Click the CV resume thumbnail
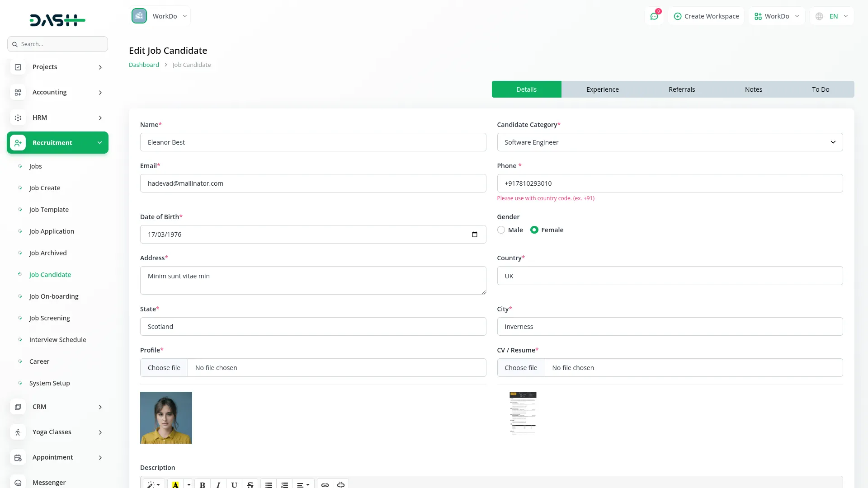This screenshot has width=868, height=488. pyautogui.click(x=523, y=413)
